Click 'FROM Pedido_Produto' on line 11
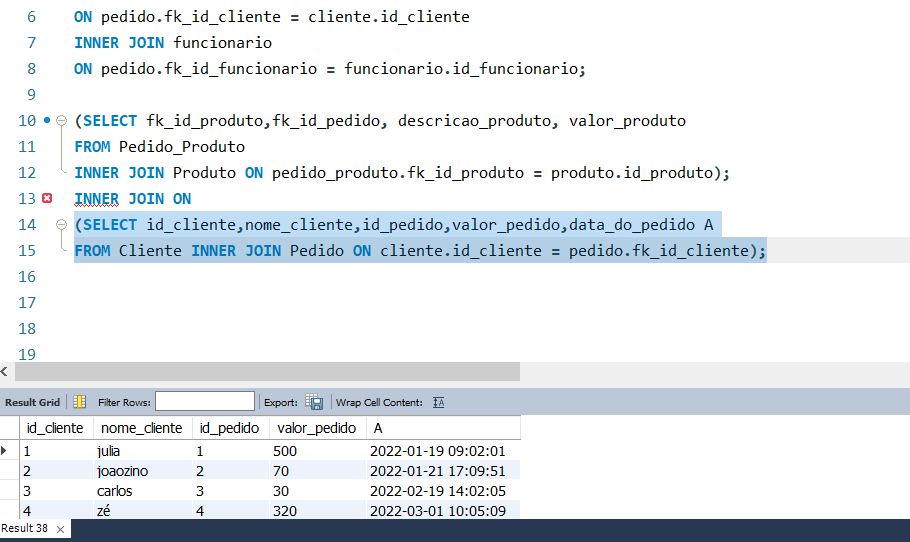The width and height of the screenshot is (910, 542). coord(160,146)
